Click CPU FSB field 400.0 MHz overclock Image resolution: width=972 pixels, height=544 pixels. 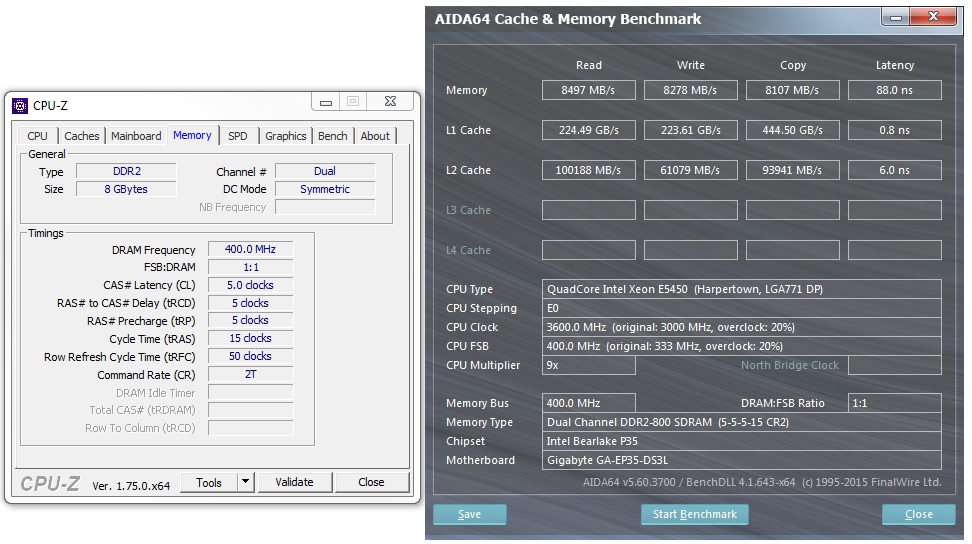tap(741, 346)
